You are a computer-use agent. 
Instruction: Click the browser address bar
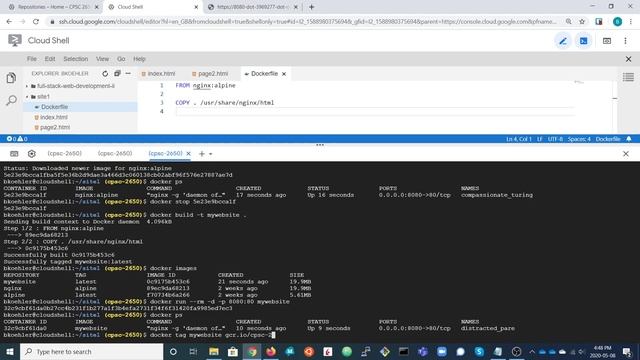click(306, 22)
